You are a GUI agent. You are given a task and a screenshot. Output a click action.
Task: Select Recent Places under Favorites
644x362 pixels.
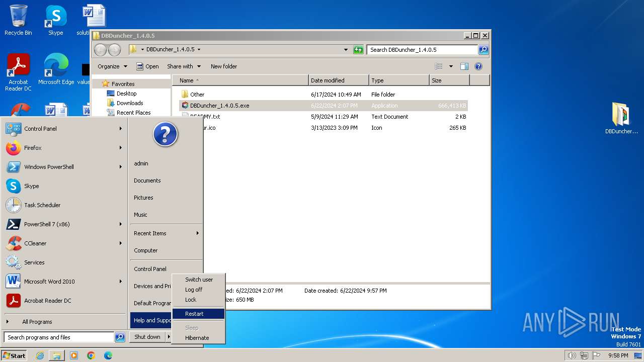click(129, 113)
